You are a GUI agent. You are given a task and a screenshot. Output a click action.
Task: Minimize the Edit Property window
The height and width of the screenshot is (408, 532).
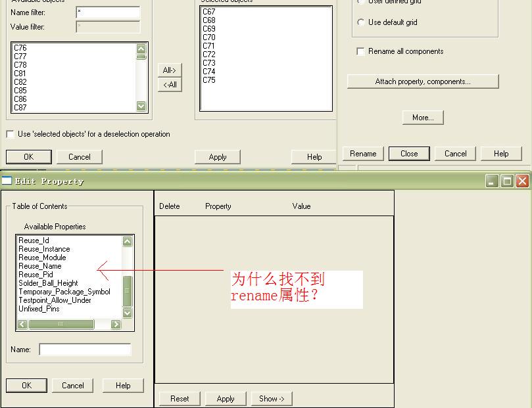point(492,181)
